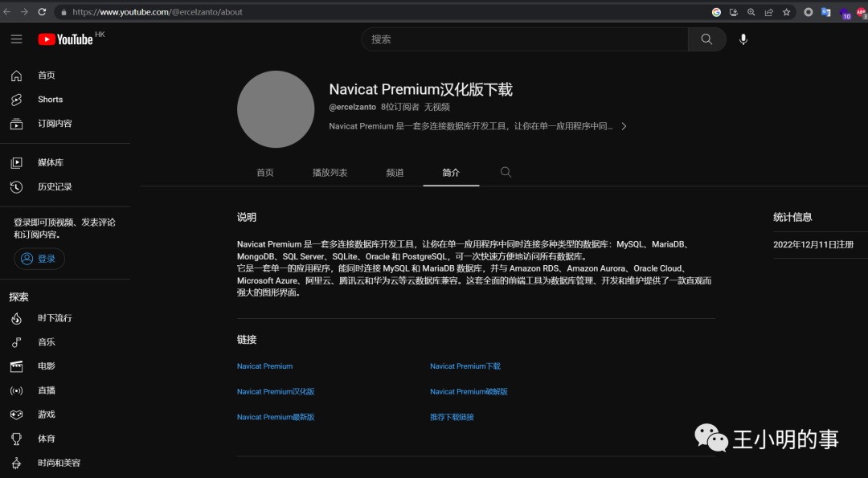Viewport: 868px width, 478px height.
Task: Click the browser address bar URL
Action: pyautogui.click(x=158, y=12)
